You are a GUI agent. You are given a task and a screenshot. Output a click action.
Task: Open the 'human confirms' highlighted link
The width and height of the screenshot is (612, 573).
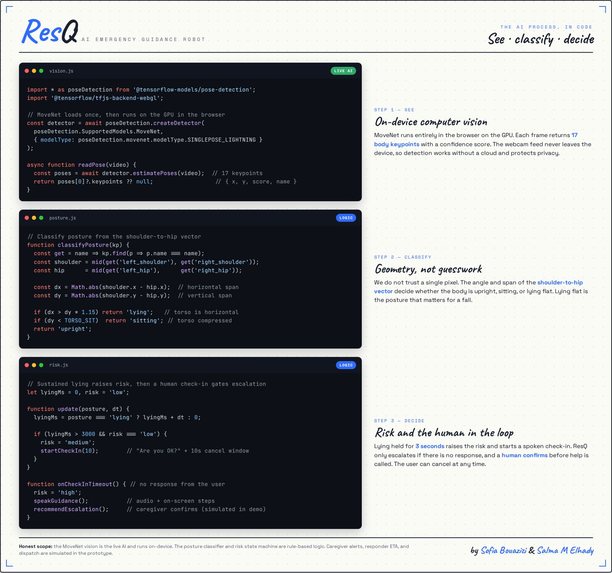(524, 455)
